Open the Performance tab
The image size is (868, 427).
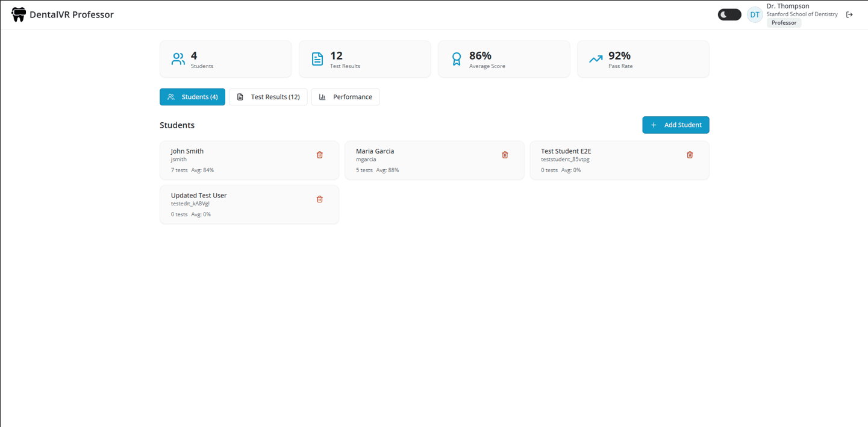pos(345,97)
